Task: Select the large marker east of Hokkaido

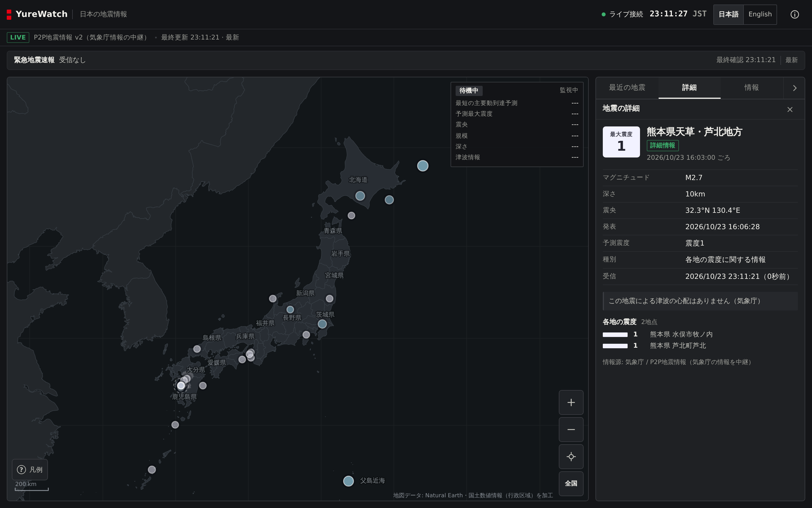Action: click(422, 166)
